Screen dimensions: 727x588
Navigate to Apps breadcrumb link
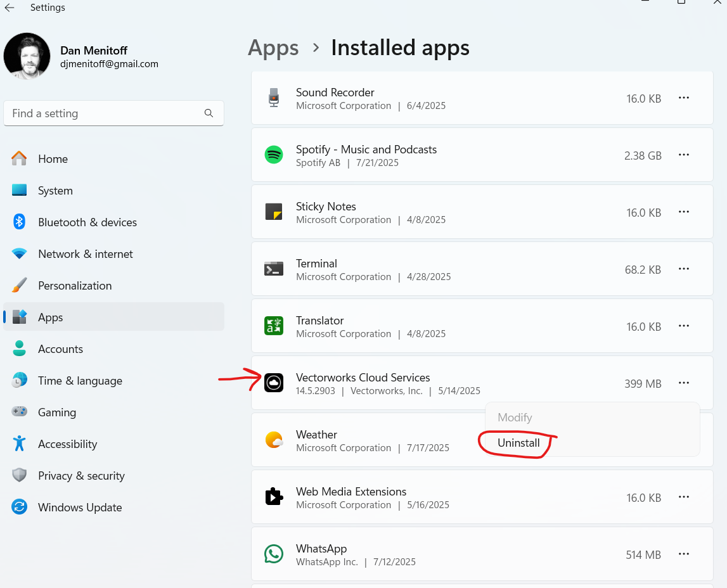click(x=273, y=48)
